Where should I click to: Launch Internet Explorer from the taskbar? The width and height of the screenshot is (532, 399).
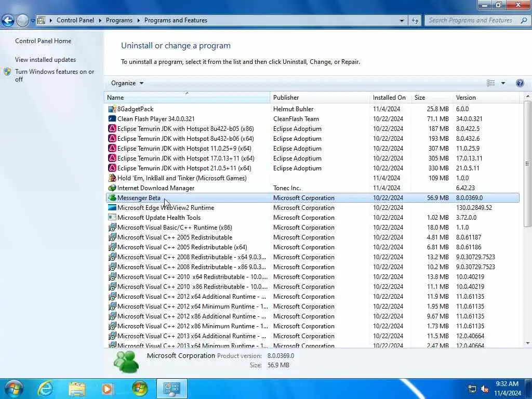coord(45,389)
